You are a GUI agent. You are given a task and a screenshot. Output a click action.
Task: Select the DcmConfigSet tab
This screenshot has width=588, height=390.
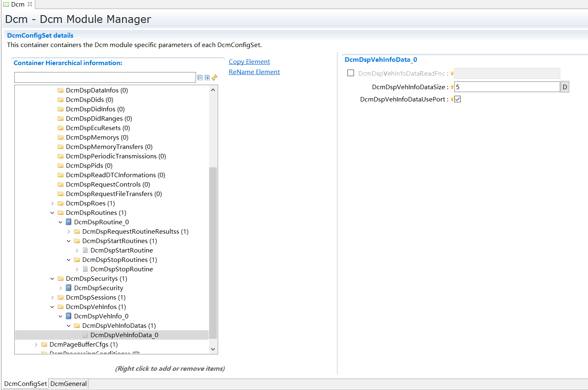point(25,383)
